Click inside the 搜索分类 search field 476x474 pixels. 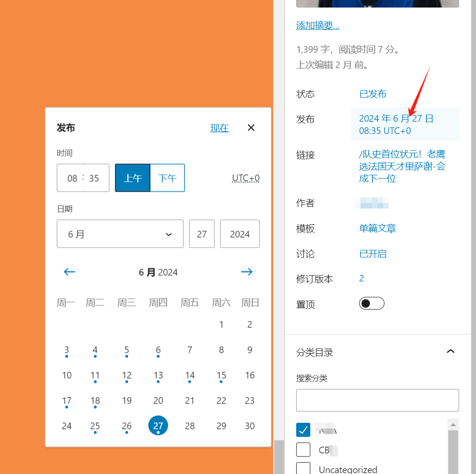[x=377, y=400]
